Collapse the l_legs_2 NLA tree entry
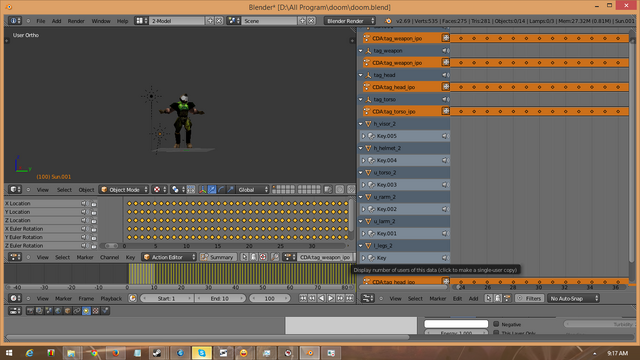 (x=361, y=246)
